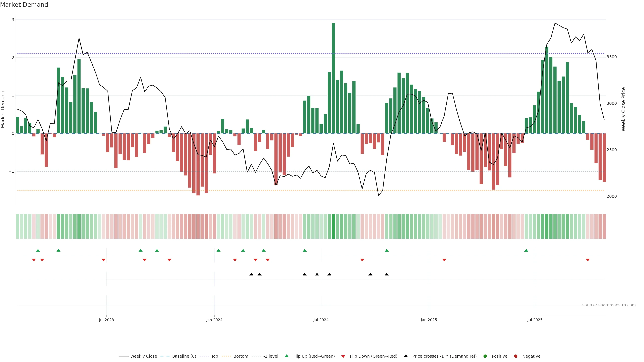Toggle the -1 level legend entry
The height and width of the screenshot is (362, 644).
click(x=271, y=356)
